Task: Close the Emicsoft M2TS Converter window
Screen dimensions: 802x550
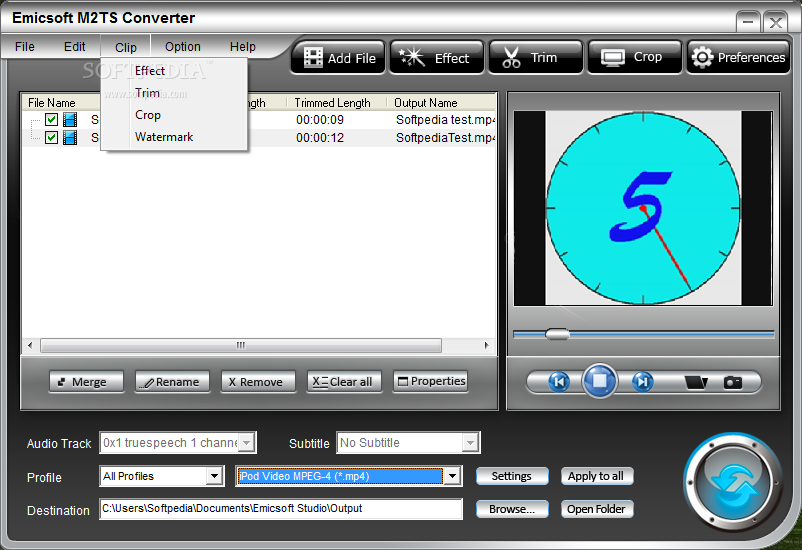Action: pyautogui.click(x=775, y=22)
